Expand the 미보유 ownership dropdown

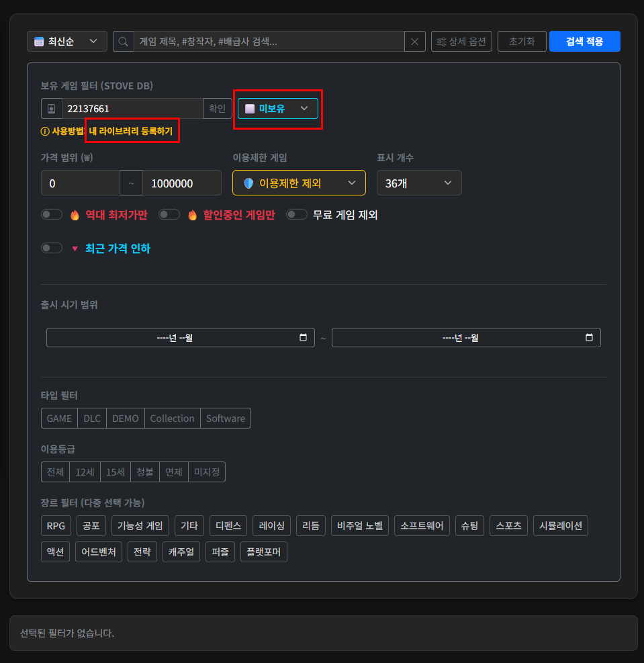pyautogui.click(x=277, y=109)
